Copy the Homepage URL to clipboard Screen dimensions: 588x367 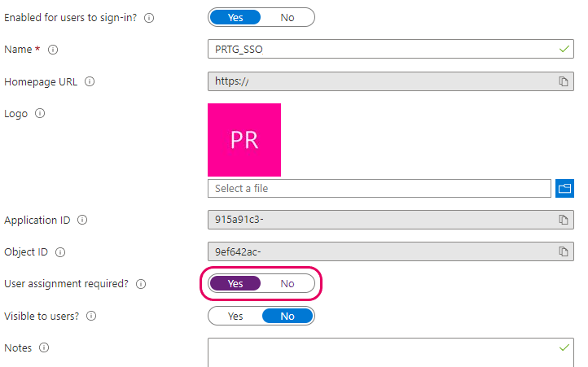click(x=564, y=81)
